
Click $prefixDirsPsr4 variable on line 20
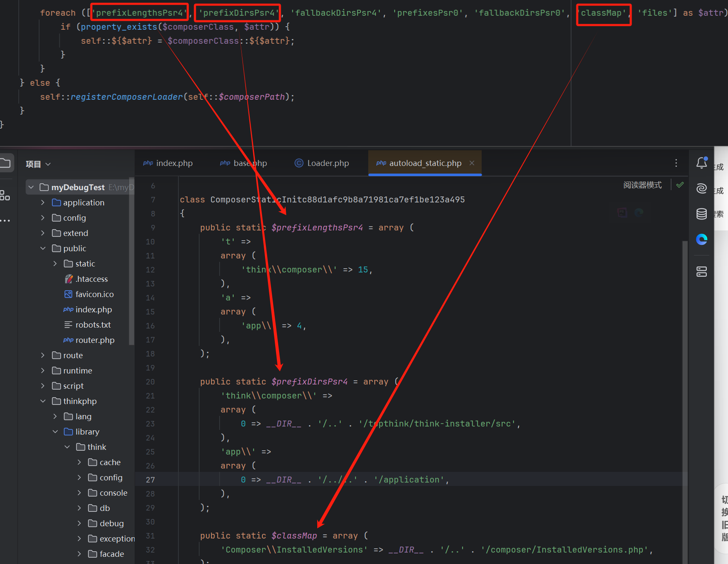coord(310,382)
